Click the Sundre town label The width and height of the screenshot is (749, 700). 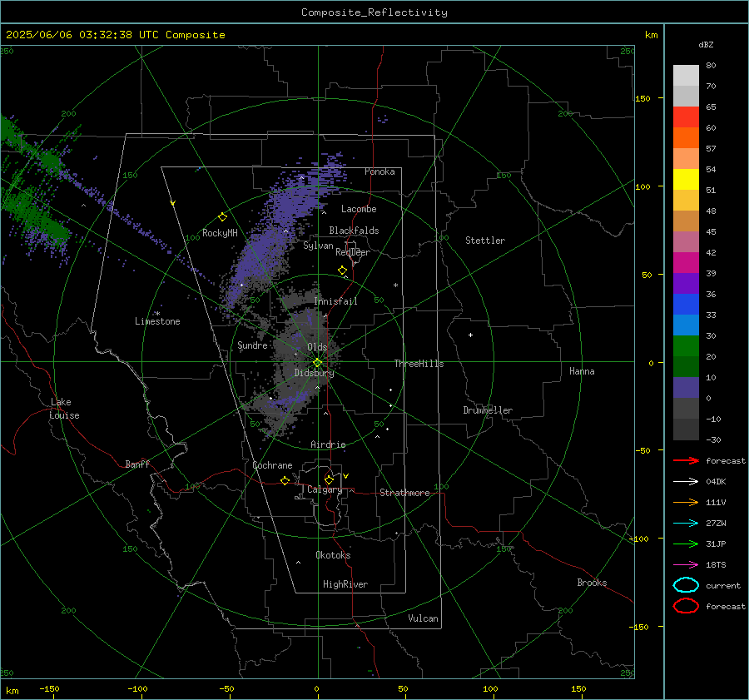click(252, 345)
